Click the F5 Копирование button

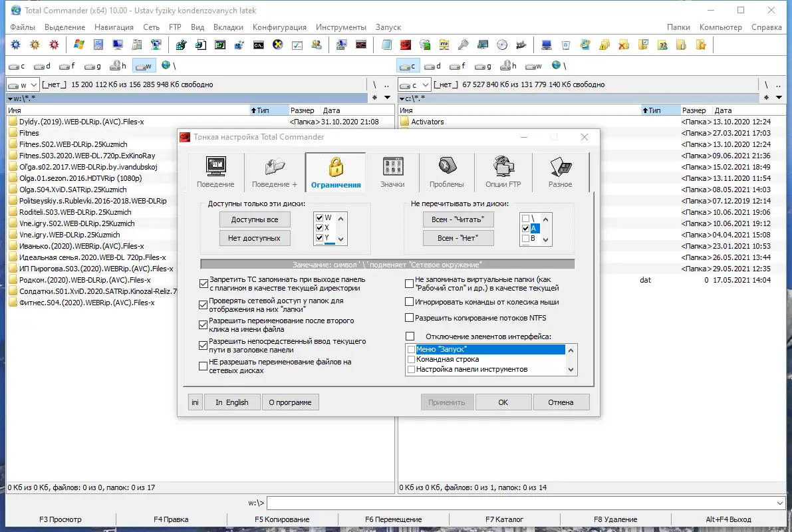[x=282, y=519]
